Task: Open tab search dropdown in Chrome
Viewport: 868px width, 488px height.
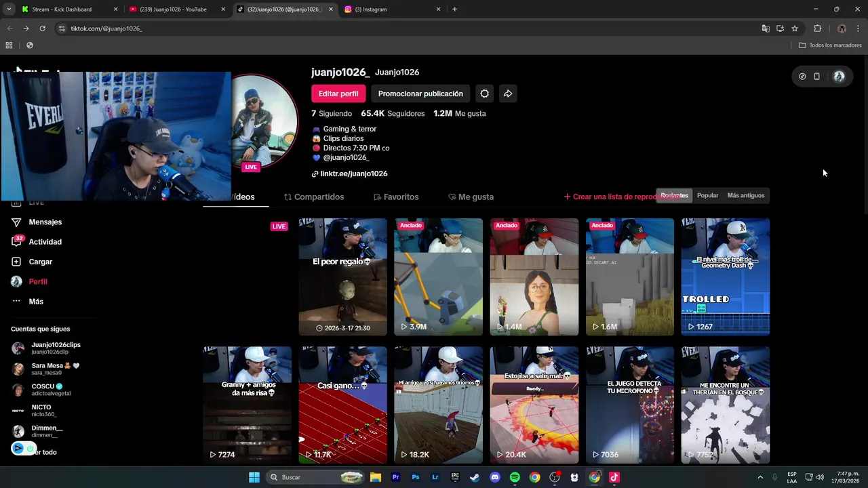Action: point(9,9)
